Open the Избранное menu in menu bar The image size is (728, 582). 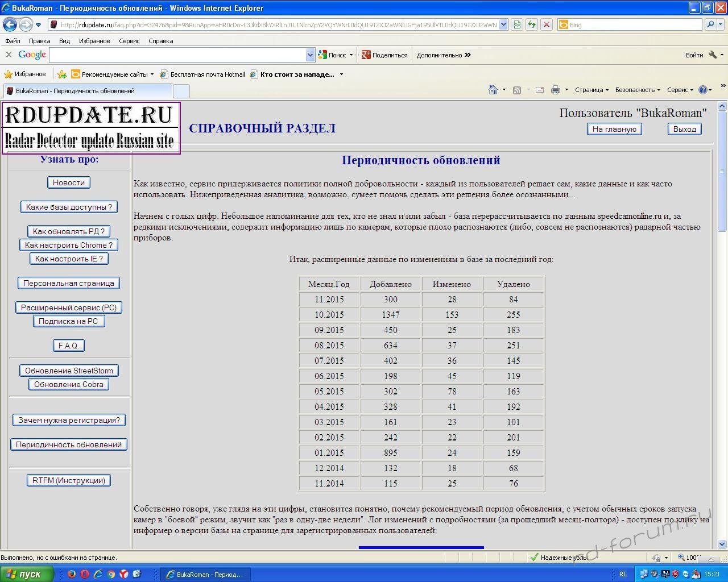[x=94, y=41]
